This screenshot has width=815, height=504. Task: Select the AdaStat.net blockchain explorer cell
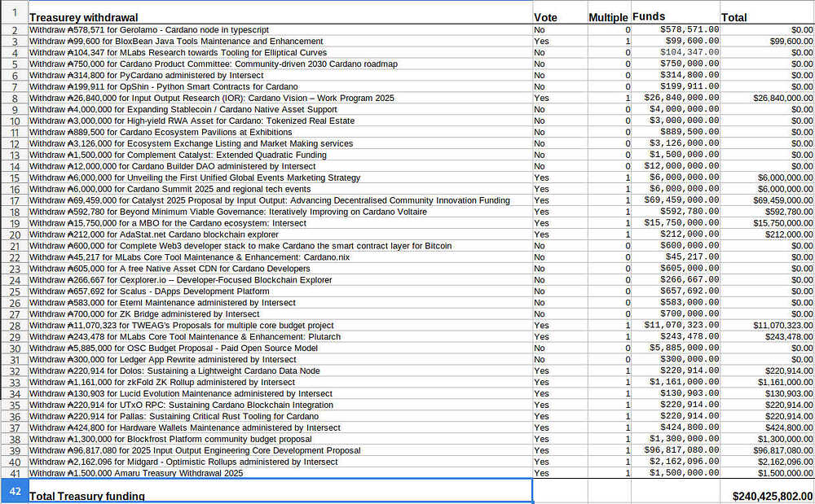tap(280, 234)
